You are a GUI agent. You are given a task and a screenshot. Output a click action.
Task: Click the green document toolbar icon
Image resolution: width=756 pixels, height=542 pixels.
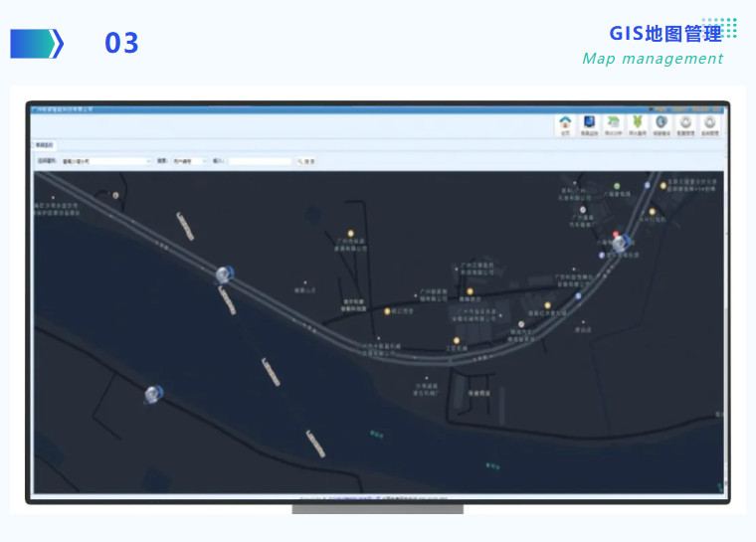point(614,123)
